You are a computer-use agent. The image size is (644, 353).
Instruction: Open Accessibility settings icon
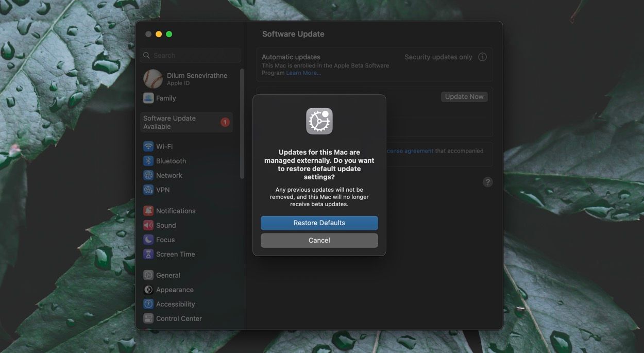point(148,304)
